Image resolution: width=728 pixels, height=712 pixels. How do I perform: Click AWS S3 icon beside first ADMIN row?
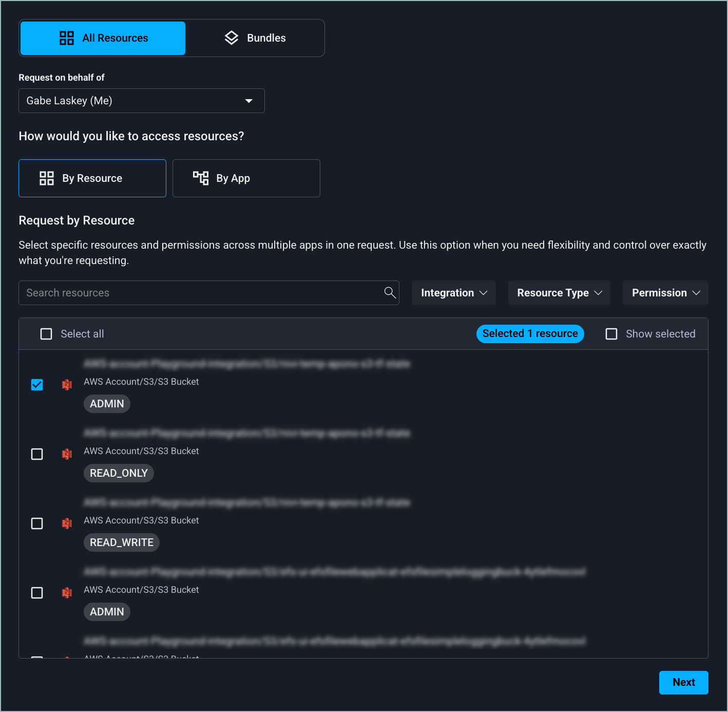67,385
